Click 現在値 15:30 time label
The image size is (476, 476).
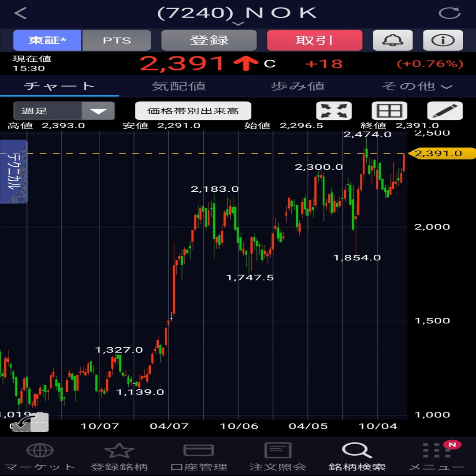coord(32,63)
